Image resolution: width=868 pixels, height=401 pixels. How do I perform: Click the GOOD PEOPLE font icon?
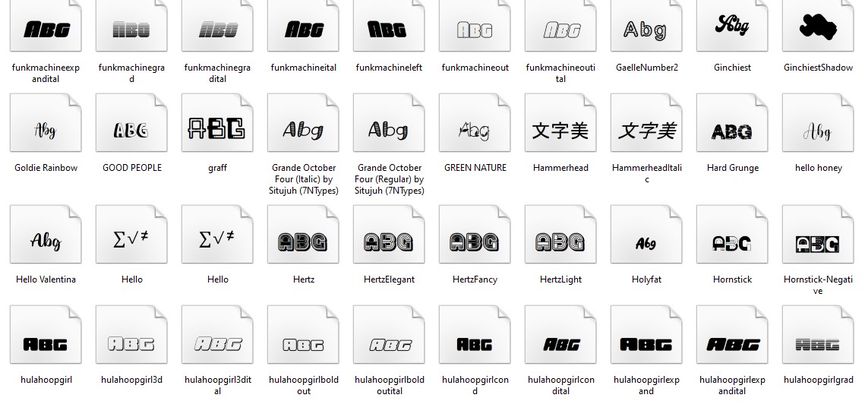131,130
